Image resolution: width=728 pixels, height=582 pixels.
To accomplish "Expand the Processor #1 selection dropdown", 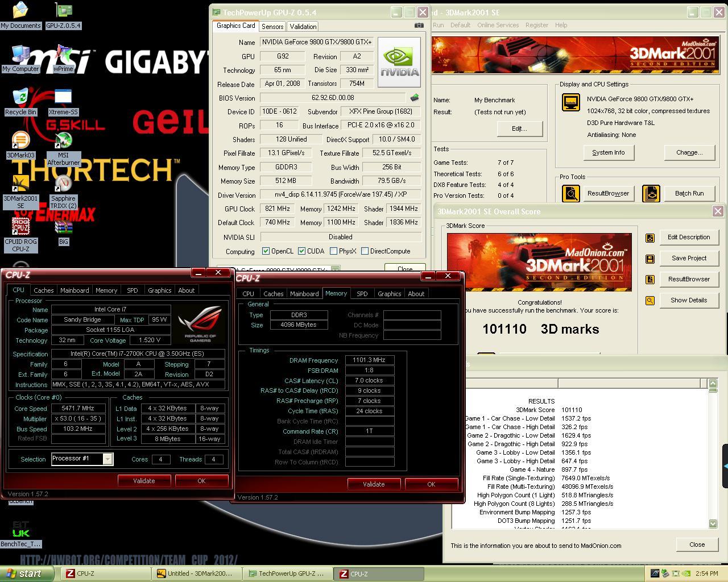I will click(x=107, y=459).
